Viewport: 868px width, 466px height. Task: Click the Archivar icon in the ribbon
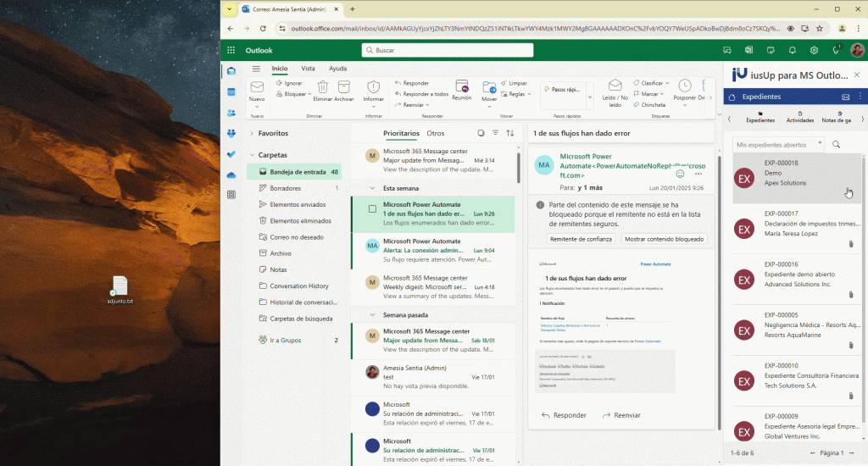coord(344,87)
